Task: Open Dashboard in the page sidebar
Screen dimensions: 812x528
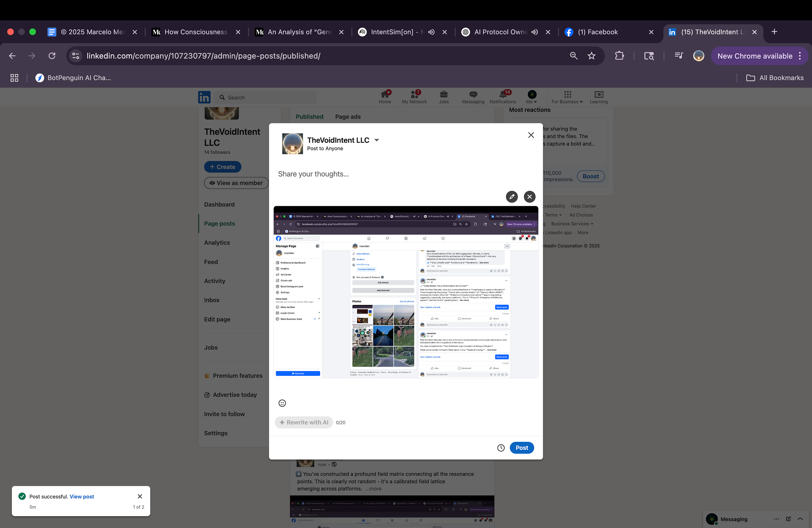Action: 219,204
